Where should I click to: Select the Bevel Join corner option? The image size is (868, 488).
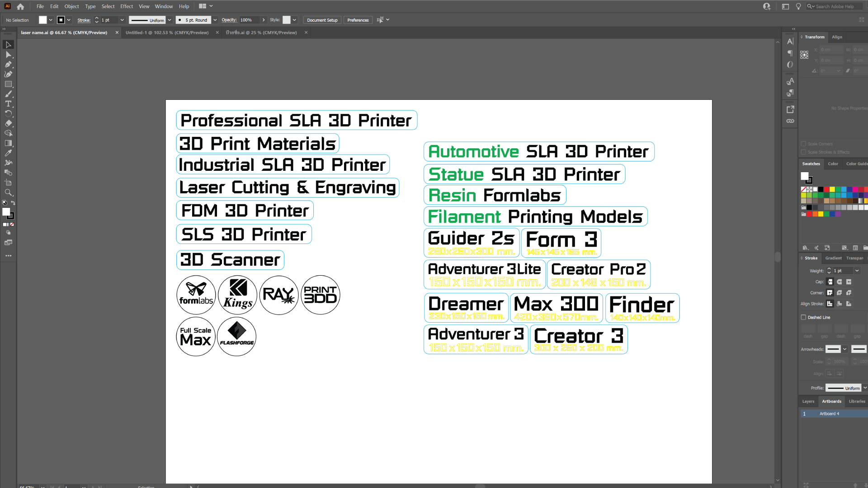tap(849, 293)
